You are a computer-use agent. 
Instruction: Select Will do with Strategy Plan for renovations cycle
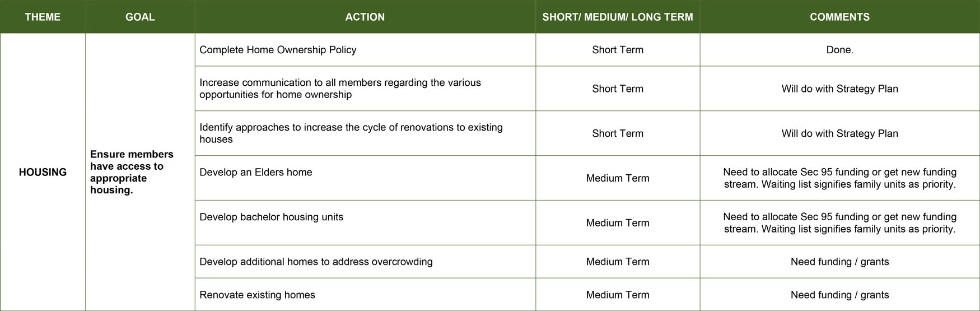(x=840, y=133)
